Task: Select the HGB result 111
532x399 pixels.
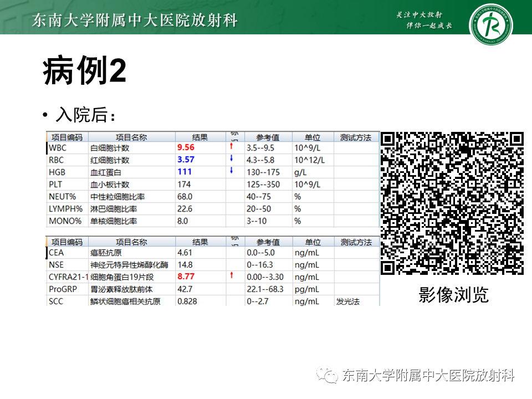Action: (184, 172)
